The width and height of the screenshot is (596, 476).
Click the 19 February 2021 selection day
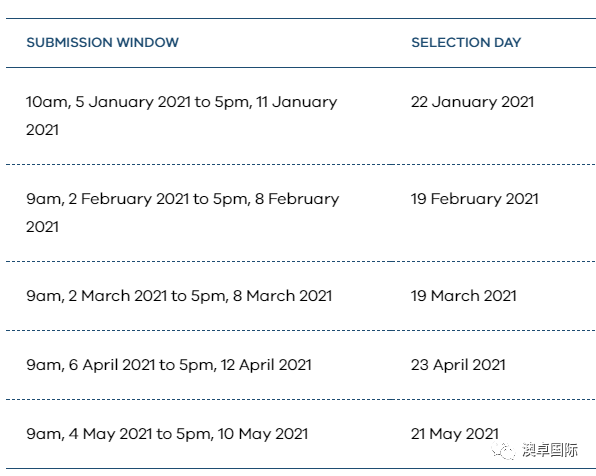coord(474,199)
